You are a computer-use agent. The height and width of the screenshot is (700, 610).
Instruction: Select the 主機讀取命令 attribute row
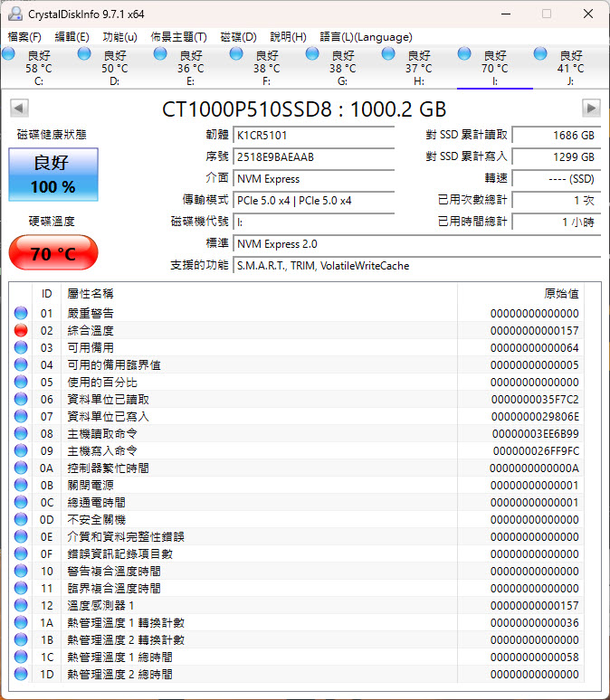tap(297, 433)
